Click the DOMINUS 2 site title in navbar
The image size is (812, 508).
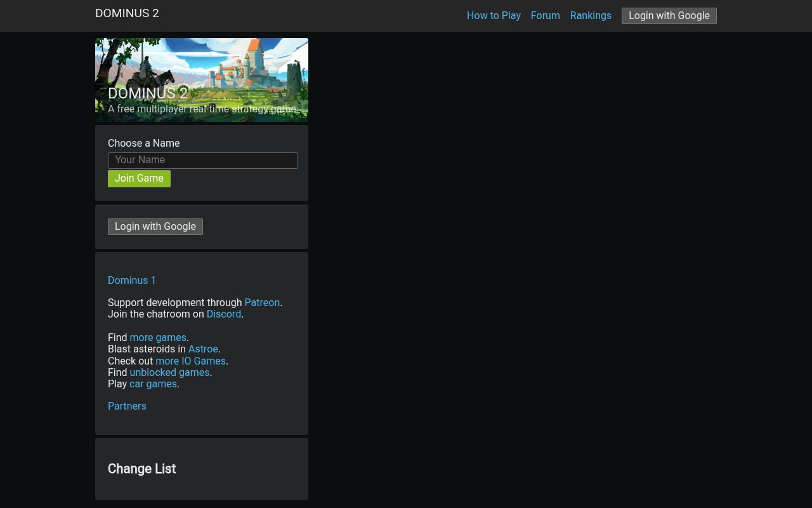tap(127, 13)
